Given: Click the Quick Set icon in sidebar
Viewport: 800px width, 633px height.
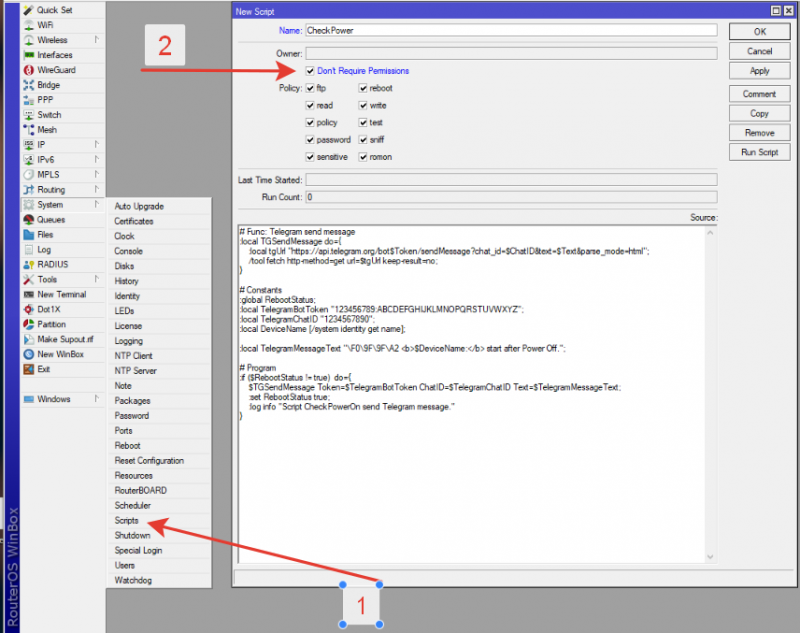Looking at the screenshot, I should click(x=28, y=10).
